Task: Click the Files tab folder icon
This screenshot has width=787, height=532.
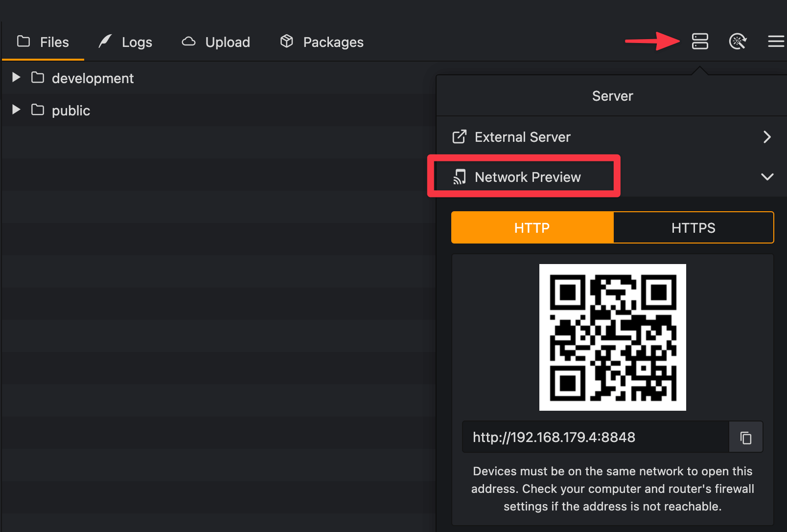Action: click(23, 41)
